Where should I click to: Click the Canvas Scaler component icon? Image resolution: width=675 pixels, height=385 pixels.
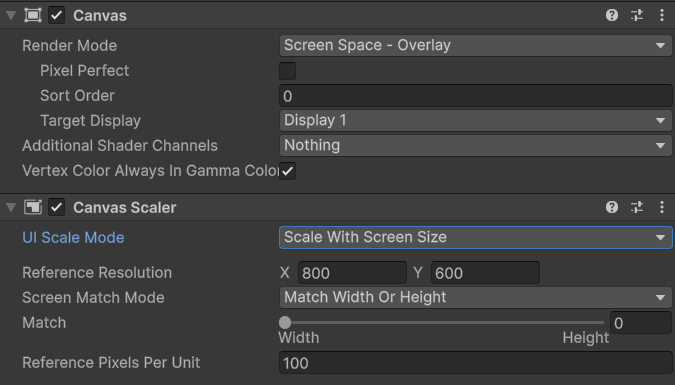(x=33, y=208)
